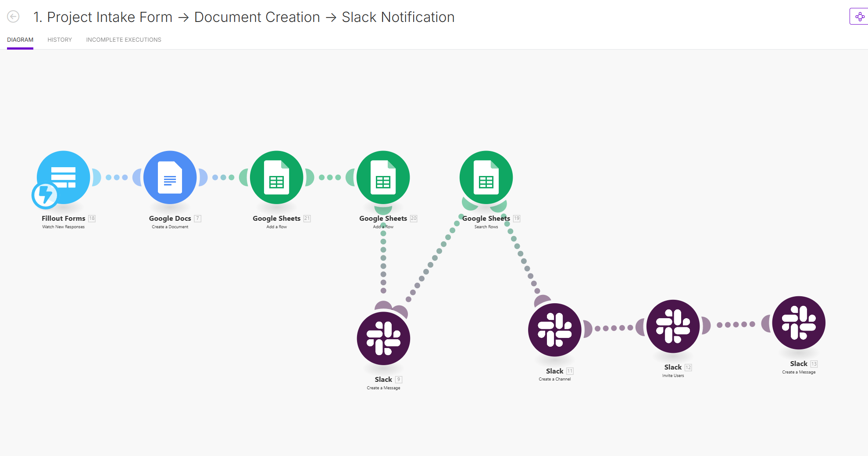Go back using the arrow icon
The height and width of the screenshot is (456, 868).
click(x=13, y=17)
